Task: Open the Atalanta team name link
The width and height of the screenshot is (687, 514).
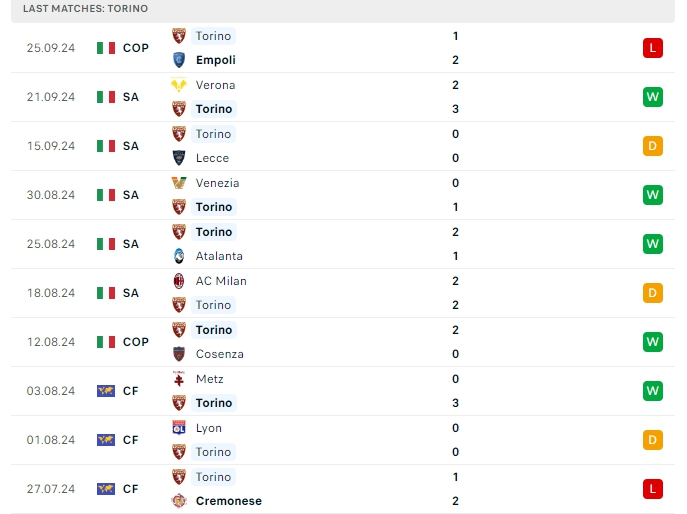Action: click(x=219, y=256)
